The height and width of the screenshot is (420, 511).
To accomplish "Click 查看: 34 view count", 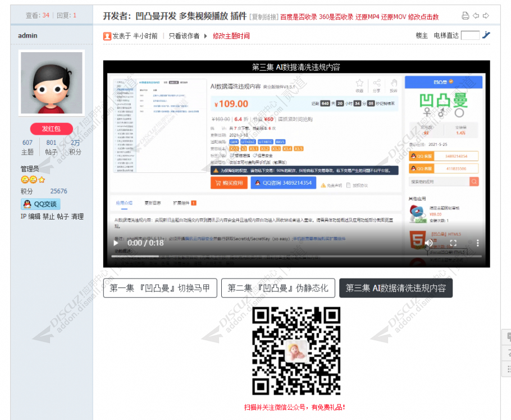I will (38, 15).
